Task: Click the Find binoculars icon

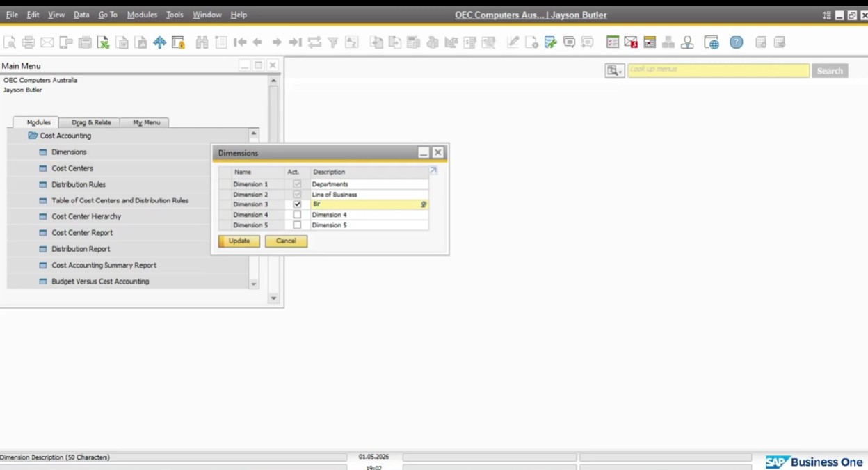Action: click(x=202, y=42)
